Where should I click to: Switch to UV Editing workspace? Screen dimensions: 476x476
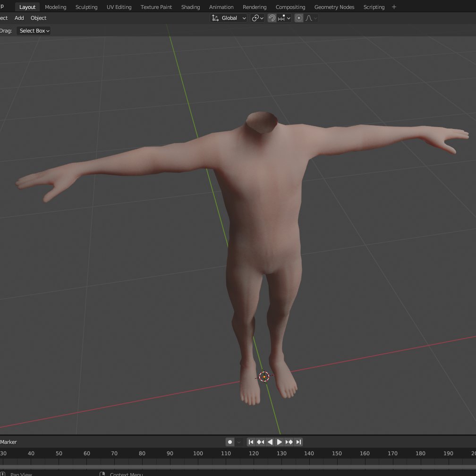click(x=119, y=7)
